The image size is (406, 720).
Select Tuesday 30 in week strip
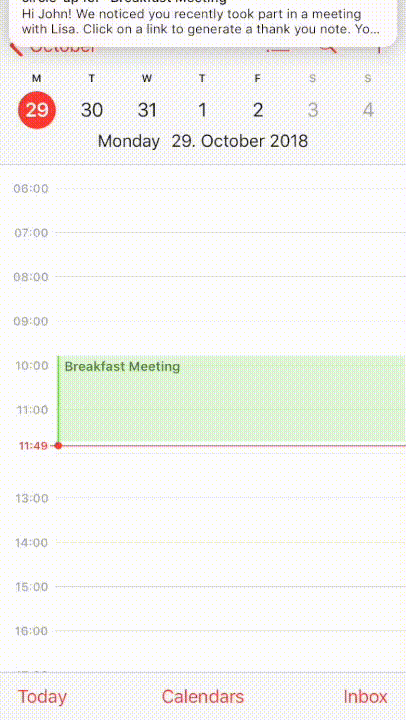tap(92, 110)
